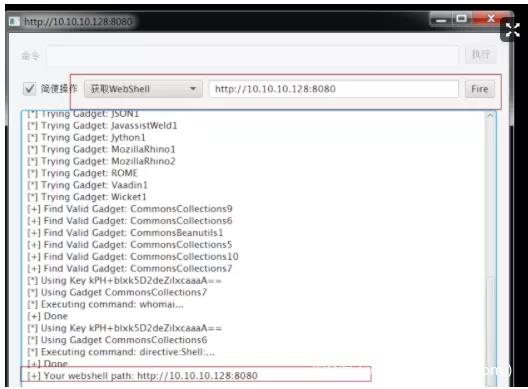
Task: Click 'Your webshell path' result line
Action: (142, 376)
